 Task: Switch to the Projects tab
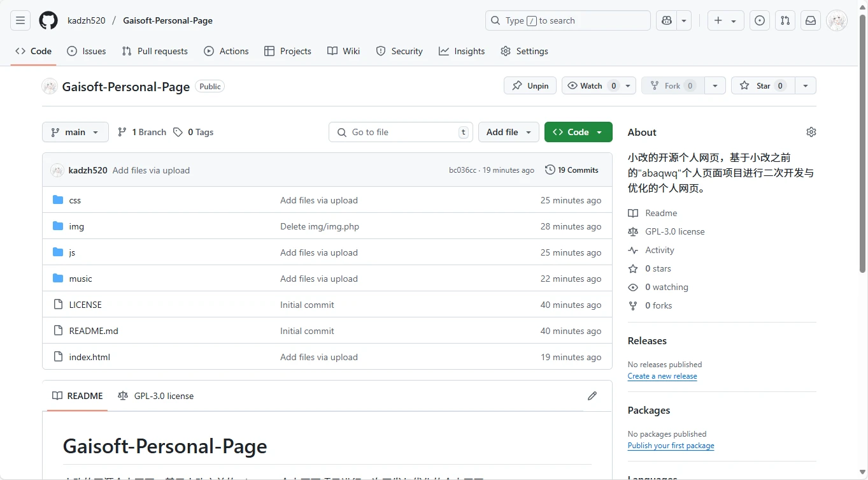point(288,51)
